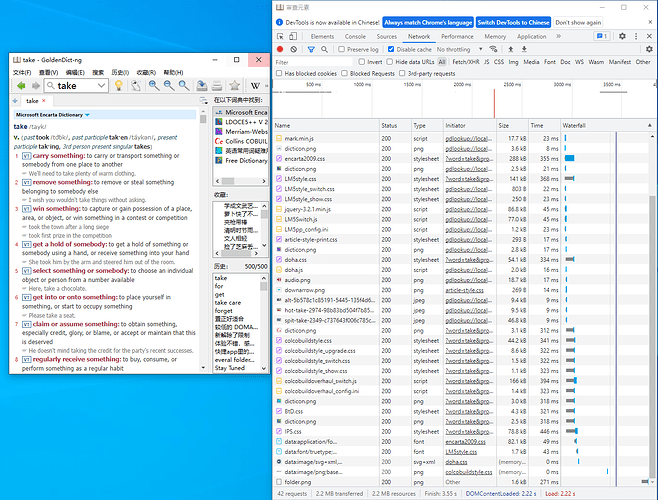658x500 pixels.
Task: Click the import HAR upload arrow
Action: [511, 49]
